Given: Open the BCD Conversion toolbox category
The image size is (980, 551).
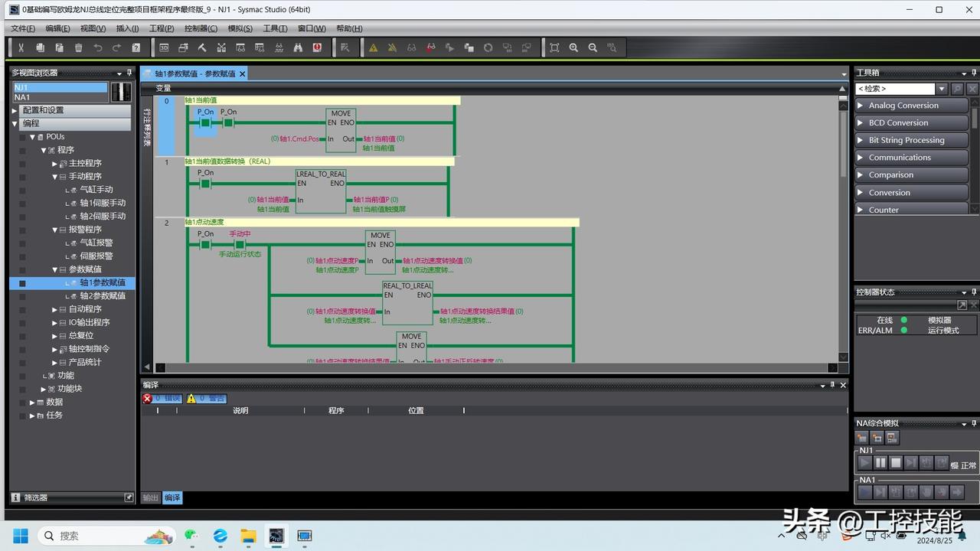Looking at the screenshot, I should [x=911, y=122].
